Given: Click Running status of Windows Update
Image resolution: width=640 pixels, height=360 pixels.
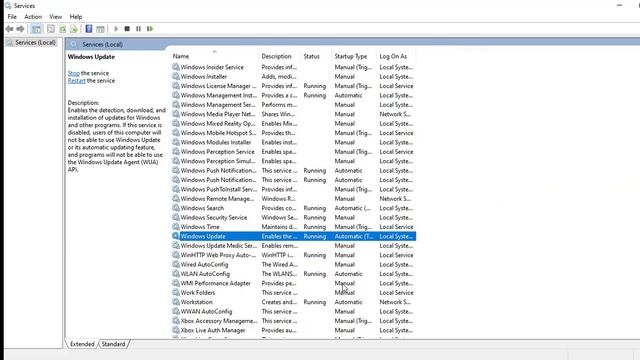Looking at the screenshot, I should (315, 236).
